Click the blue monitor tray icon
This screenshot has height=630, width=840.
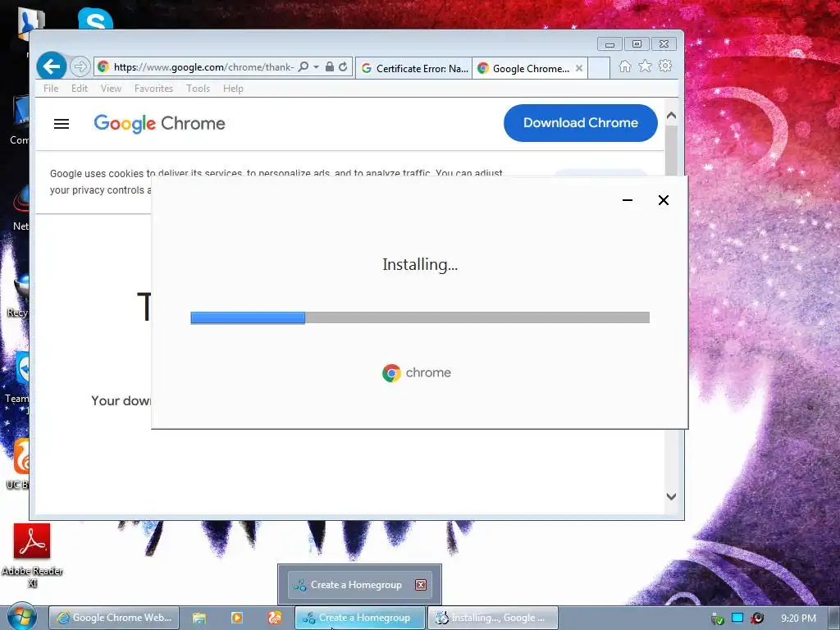pos(737,618)
